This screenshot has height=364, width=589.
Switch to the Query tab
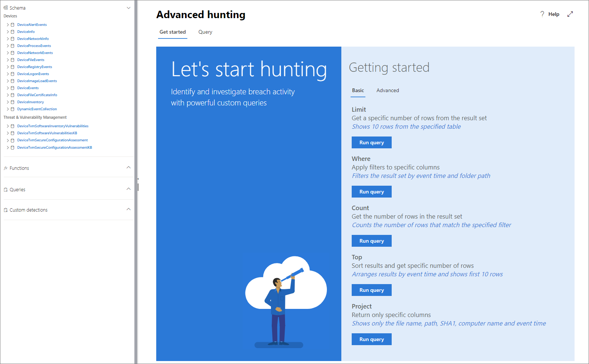point(205,32)
